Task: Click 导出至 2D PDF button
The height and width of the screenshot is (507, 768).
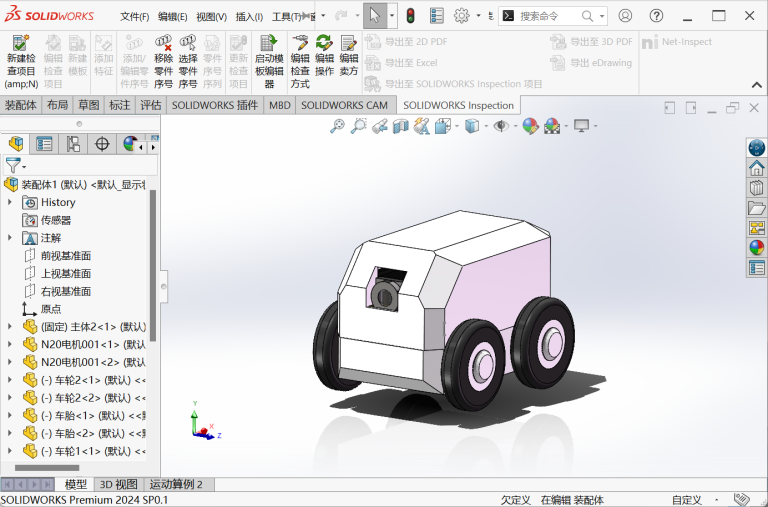Action: [x=406, y=42]
